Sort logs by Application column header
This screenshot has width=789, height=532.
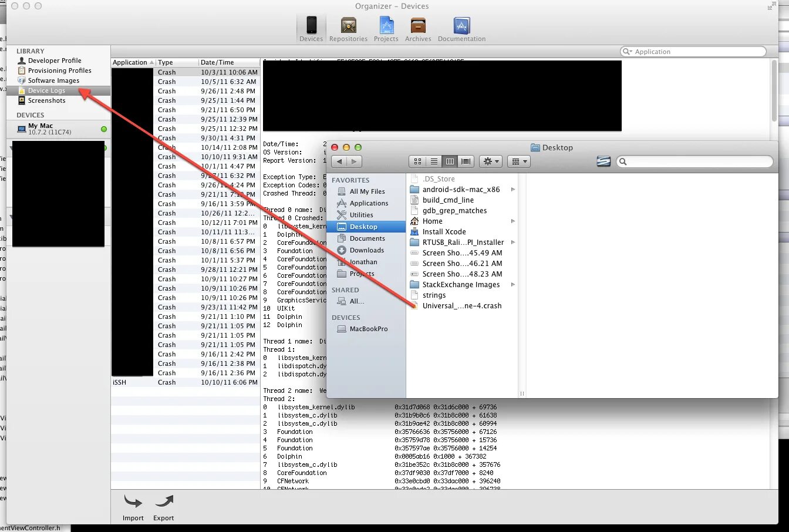(133, 62)
